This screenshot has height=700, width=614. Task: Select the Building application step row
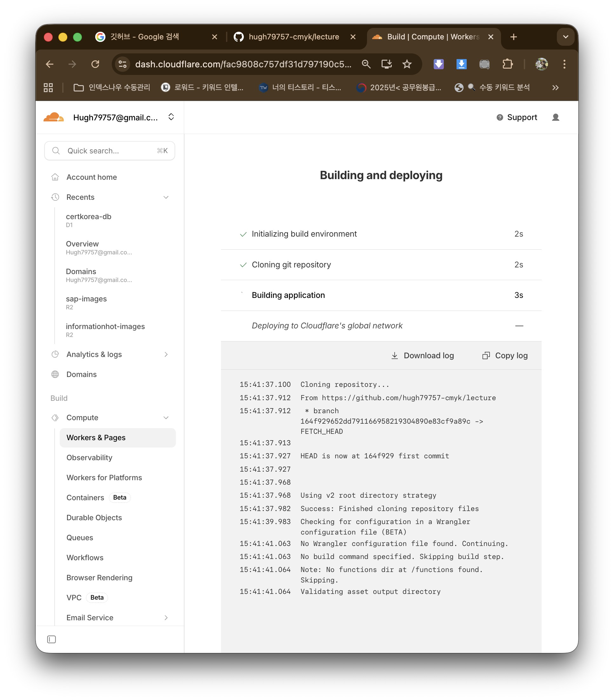381,295
